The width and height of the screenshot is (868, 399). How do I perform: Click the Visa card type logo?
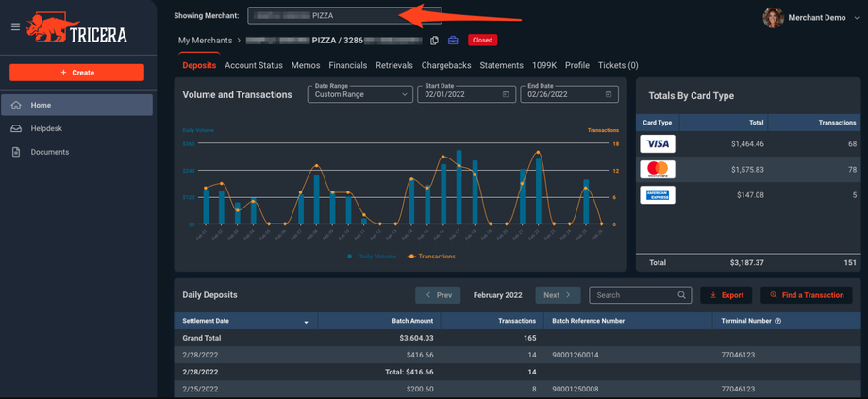(658, 144)
